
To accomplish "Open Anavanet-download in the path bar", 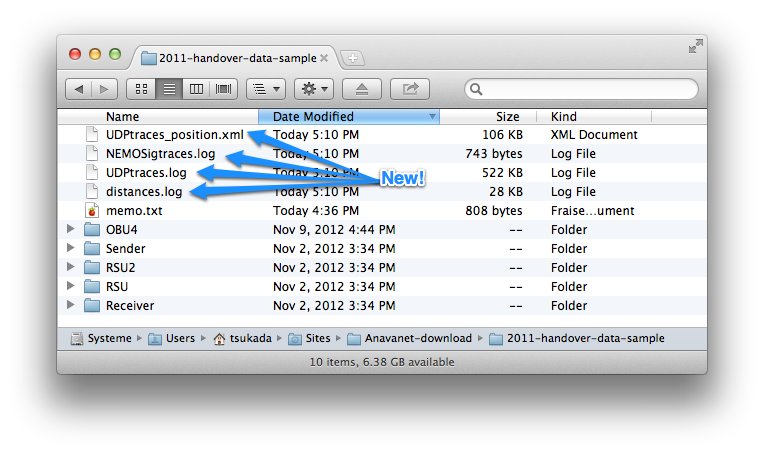I will 409,339.
